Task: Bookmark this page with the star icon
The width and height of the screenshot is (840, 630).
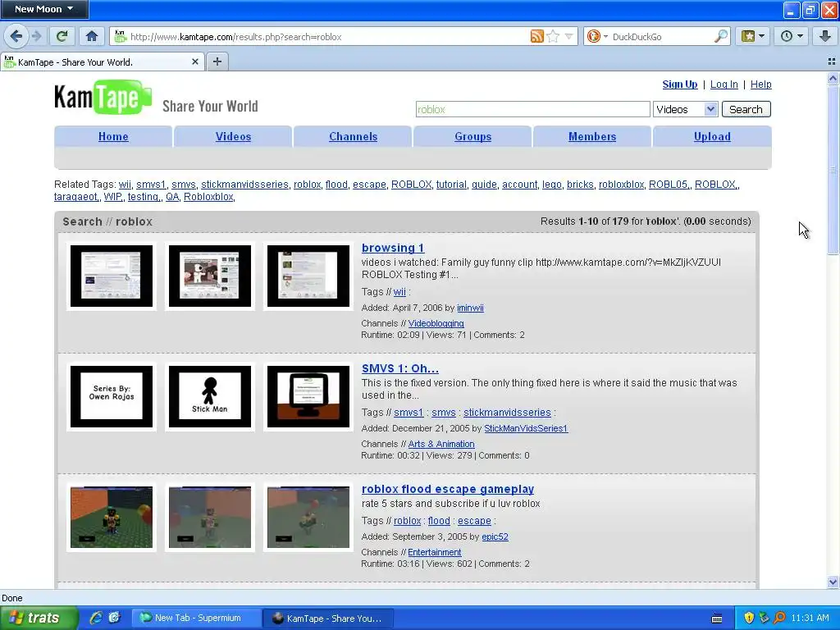Action: (554, 36)
